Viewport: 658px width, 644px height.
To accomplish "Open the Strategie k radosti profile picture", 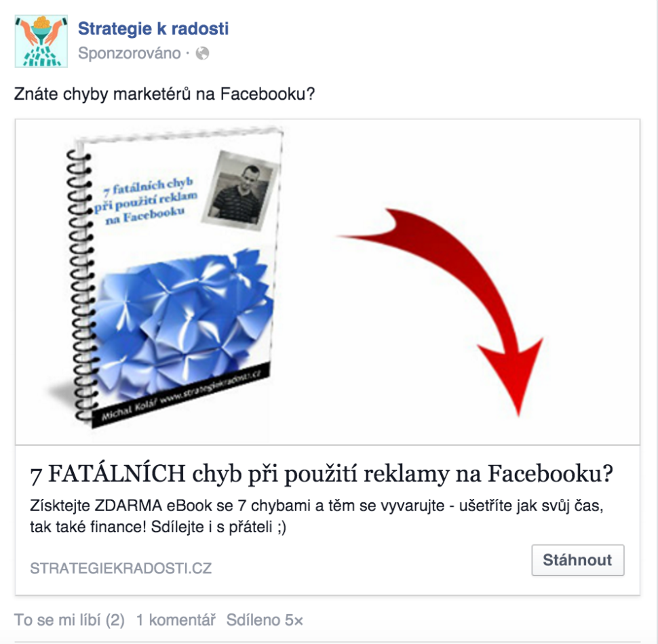I will [x=41, y=41].
